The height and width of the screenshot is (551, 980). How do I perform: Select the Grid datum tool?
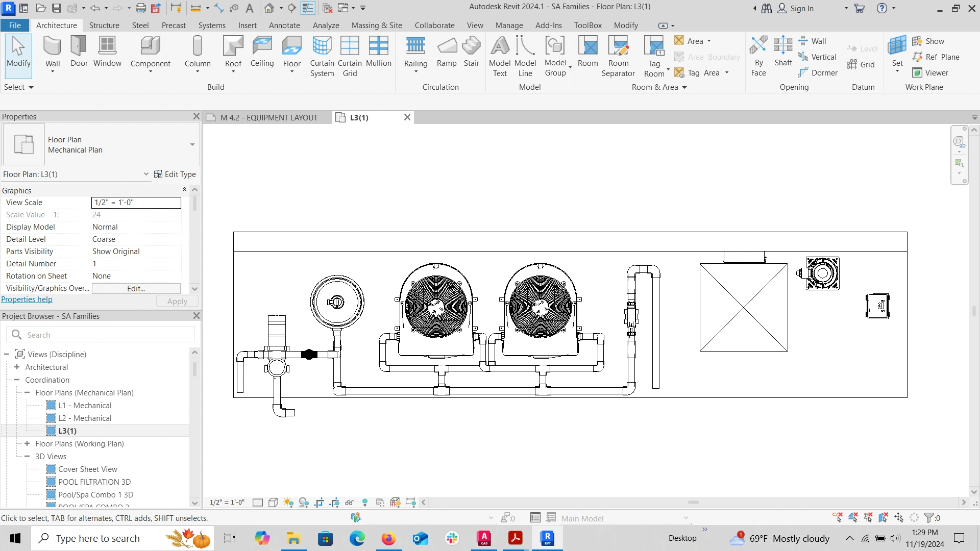861,64
